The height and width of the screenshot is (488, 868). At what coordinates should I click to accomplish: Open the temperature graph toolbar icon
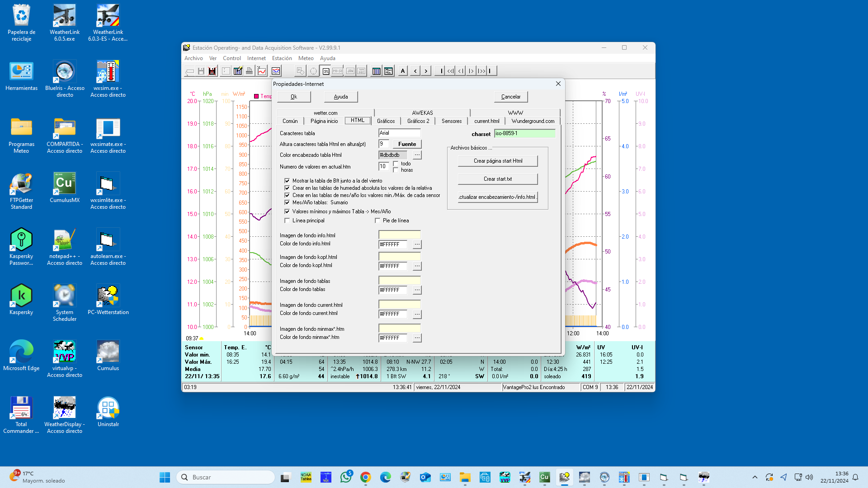pyautogui.click(x=262, y=71)
